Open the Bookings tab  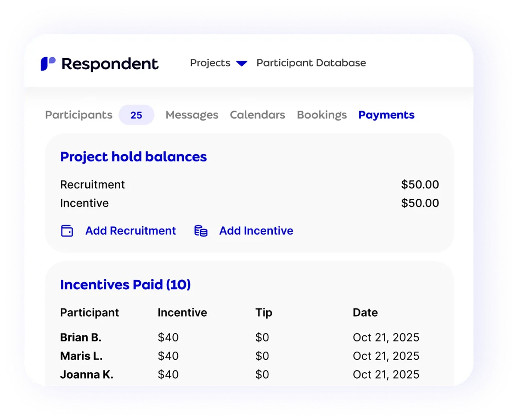(x=322, y=115)
